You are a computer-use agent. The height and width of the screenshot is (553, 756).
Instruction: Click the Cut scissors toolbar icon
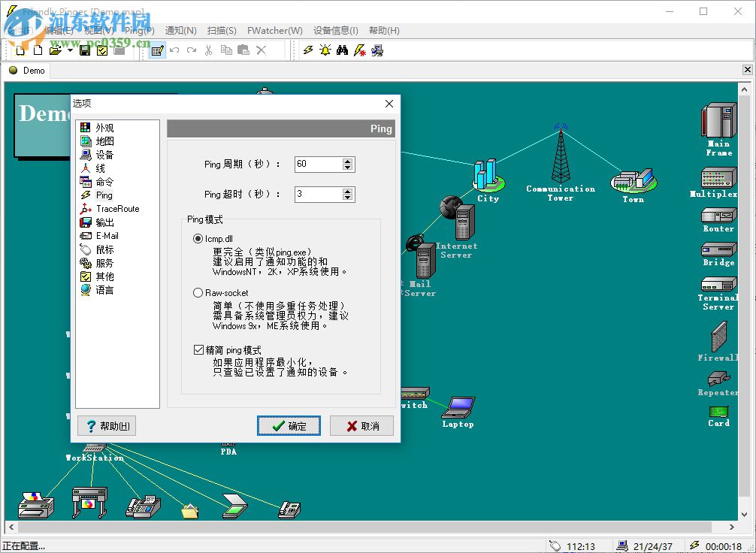point(208,50)
